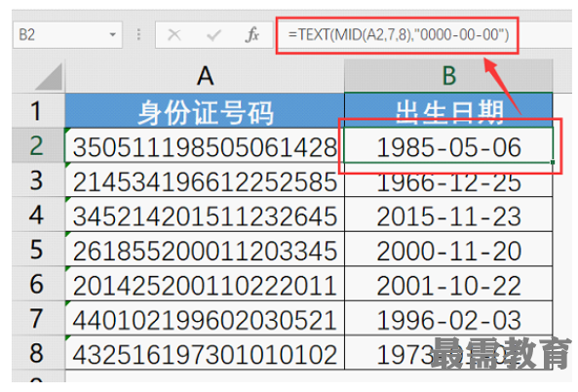The image size is (578, 392).
Task: Click the formula bar resize handle dots
Action: click(x=138, y=35)
